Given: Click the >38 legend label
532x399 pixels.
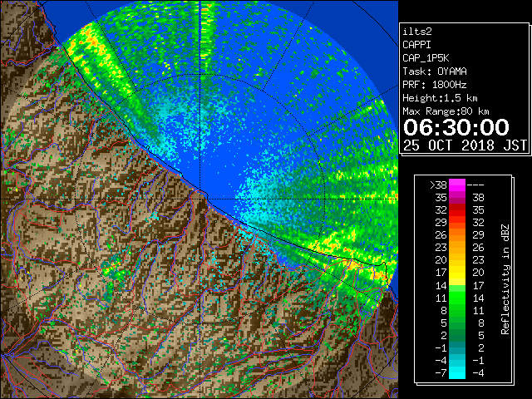Looking at the screenshot, I should click(438, 185).
